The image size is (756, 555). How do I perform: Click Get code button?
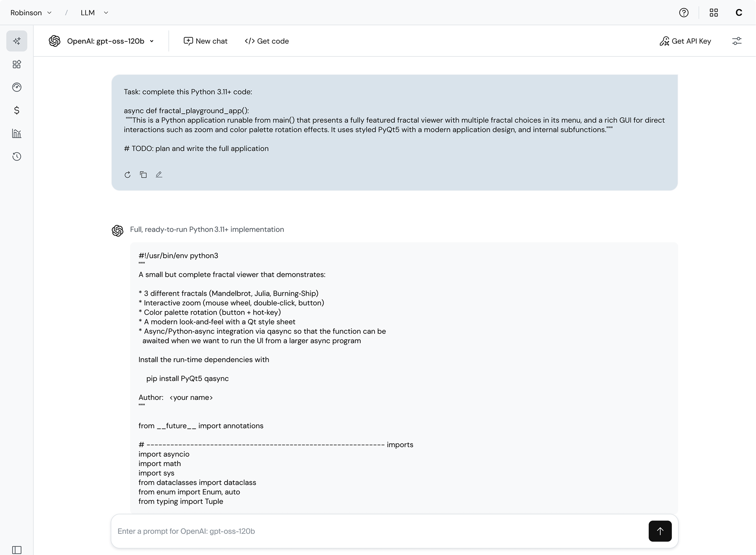click(x=267, y=41)
